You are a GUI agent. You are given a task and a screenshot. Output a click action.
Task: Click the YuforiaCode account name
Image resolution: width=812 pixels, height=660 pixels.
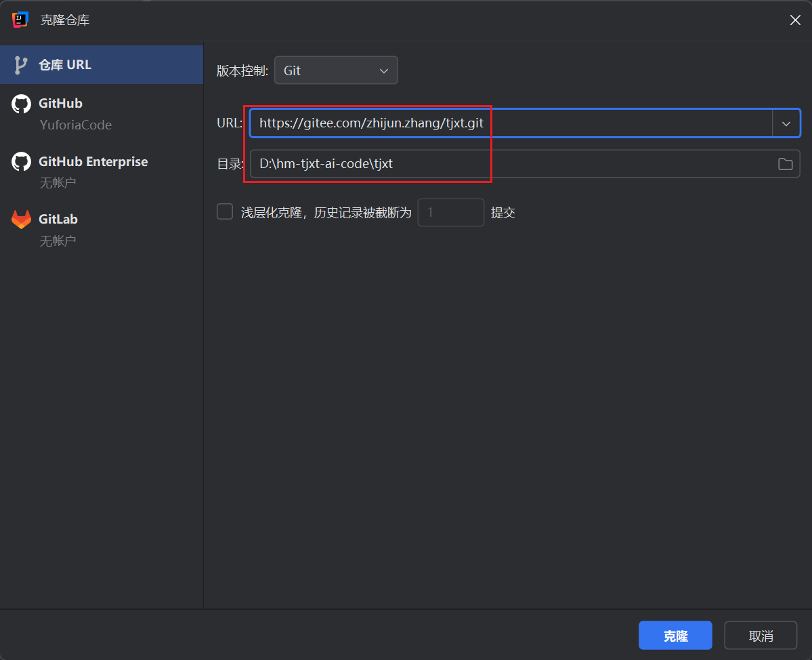[x=76, y=125]
